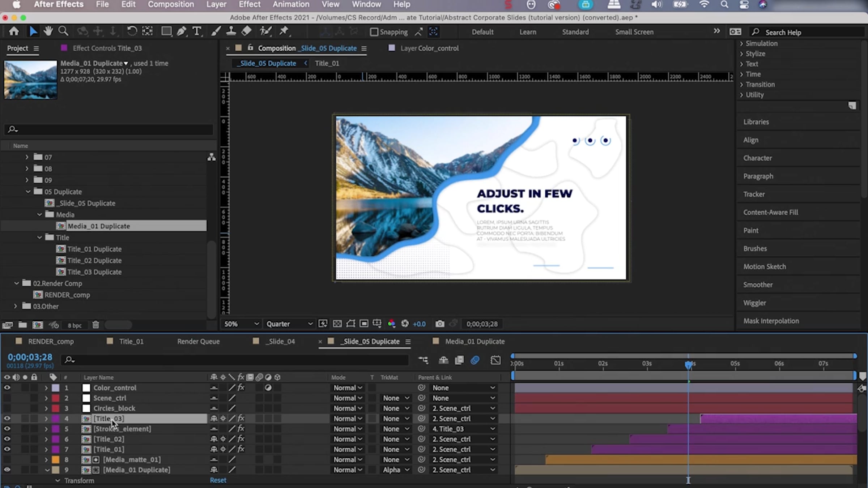The width and height of the screenshot is (868, 488).
Task: Activate the Puppet Pin tool
Action: 284,31
